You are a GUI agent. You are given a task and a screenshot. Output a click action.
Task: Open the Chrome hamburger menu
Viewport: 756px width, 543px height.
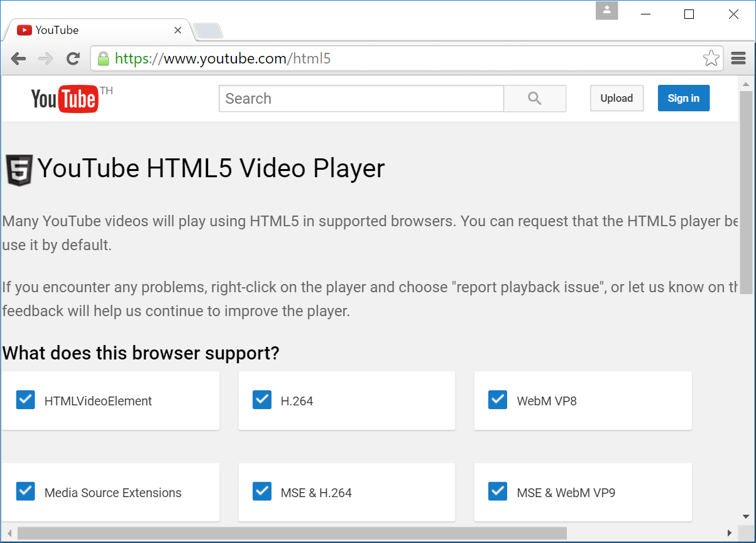tap(738, 58)
